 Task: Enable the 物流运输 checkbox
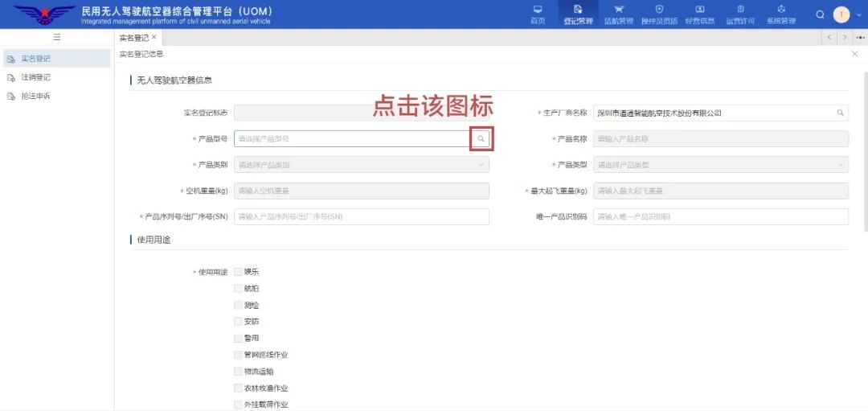click(x=238, y=372)
